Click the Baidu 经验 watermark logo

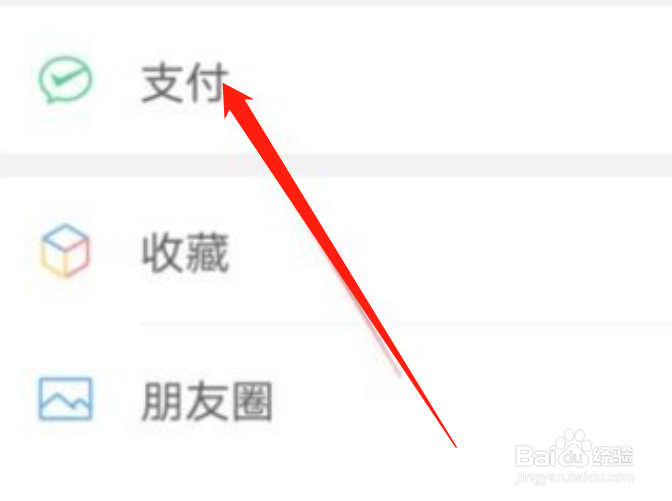[574, 449]
